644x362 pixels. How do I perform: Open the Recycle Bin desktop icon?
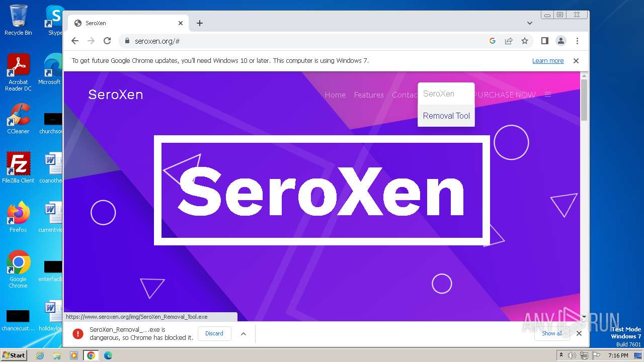coord(18,20)
